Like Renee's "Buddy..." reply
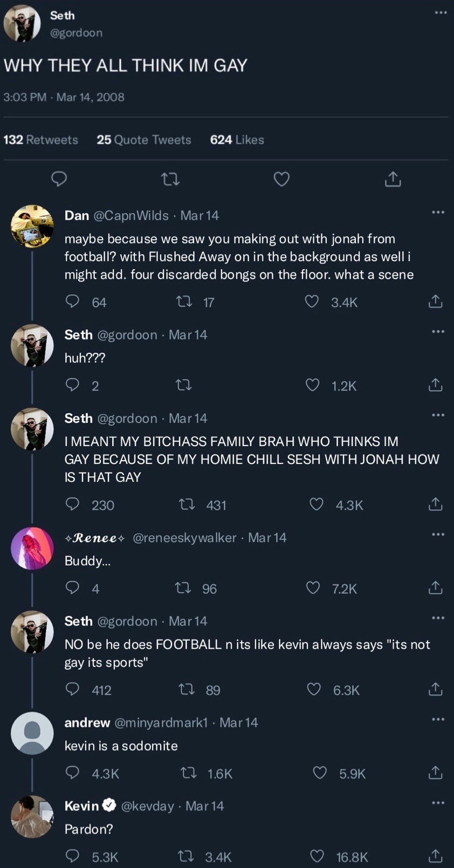The height and width of the screenshot is (868, 454). pyautogui.click(x=313, y=588)
